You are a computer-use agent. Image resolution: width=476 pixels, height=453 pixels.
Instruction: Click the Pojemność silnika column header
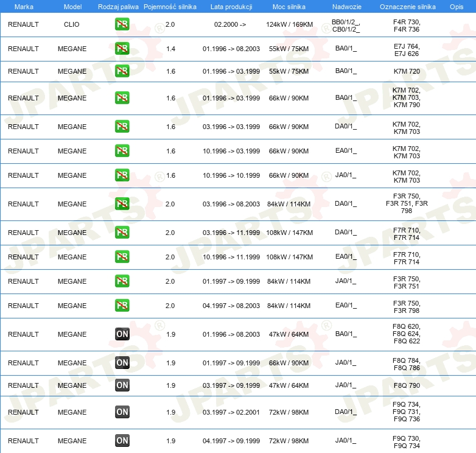170,7
